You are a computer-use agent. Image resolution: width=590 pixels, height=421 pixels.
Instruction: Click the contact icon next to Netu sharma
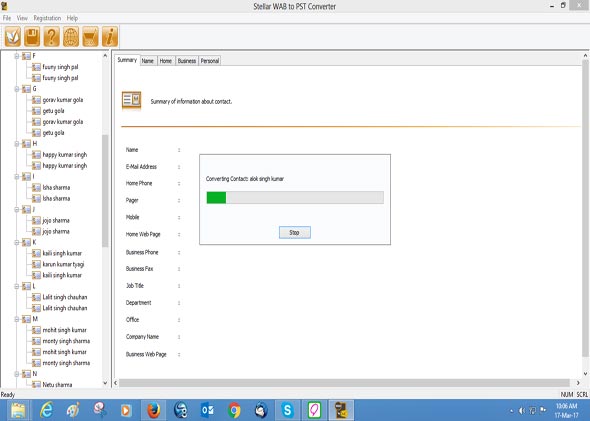[x=36, y=385]
